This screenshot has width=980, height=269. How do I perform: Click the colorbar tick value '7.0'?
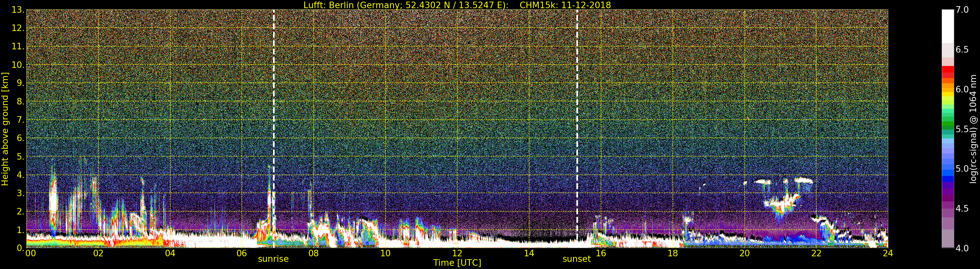962,9
